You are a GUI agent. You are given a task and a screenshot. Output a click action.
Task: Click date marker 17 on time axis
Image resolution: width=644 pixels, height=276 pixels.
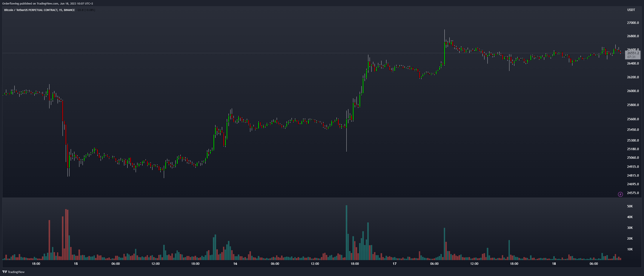coord(395,264)
